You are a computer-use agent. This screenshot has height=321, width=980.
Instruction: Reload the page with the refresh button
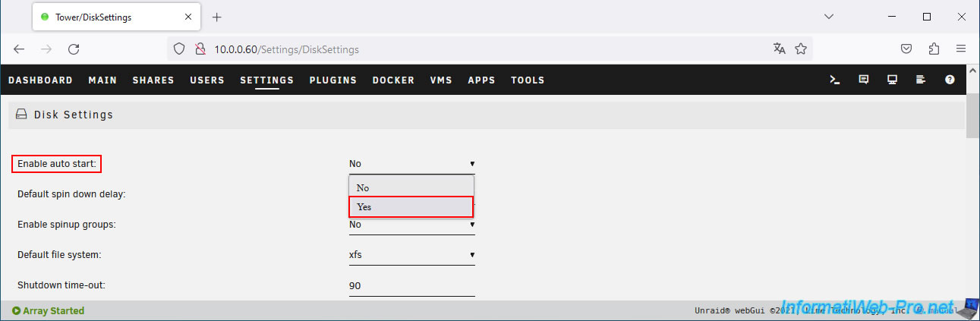tap(74, 49)
